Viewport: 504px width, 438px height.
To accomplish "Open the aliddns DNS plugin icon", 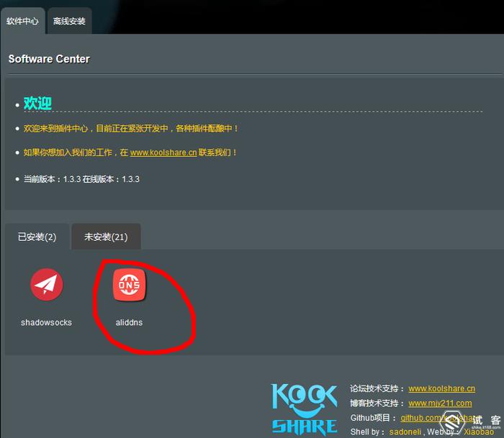I will pyautogui.click(x=129, y=285).
